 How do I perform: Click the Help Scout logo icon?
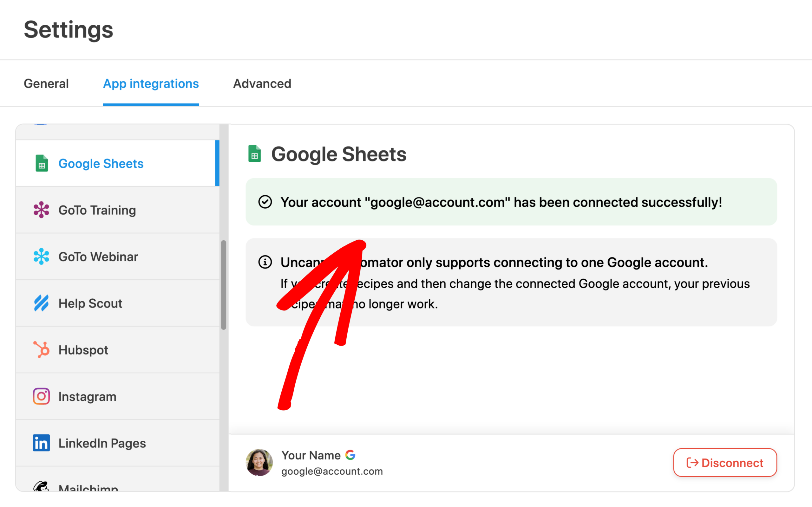pyautogui.click(x=41, y=303)
